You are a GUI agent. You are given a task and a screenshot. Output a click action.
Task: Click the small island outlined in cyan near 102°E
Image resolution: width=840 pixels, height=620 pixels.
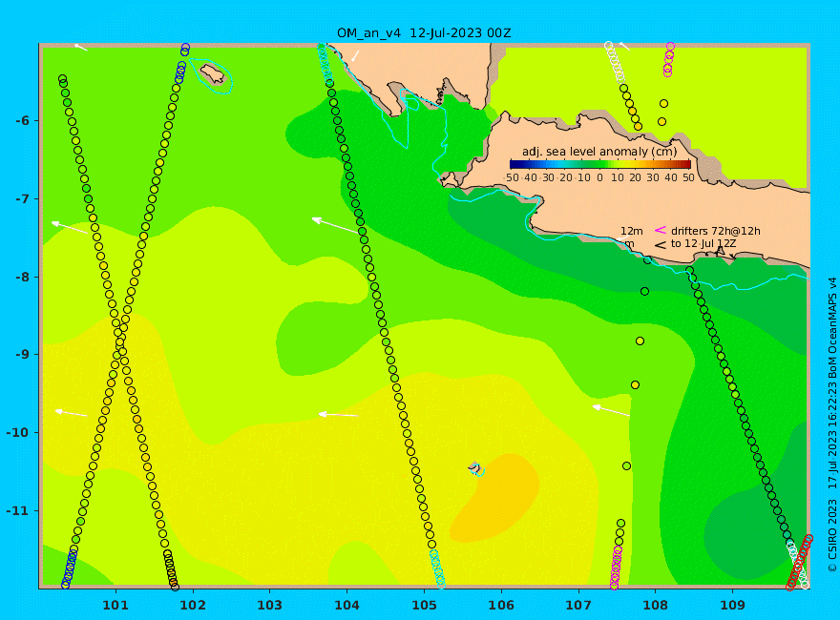coord(213,73)
